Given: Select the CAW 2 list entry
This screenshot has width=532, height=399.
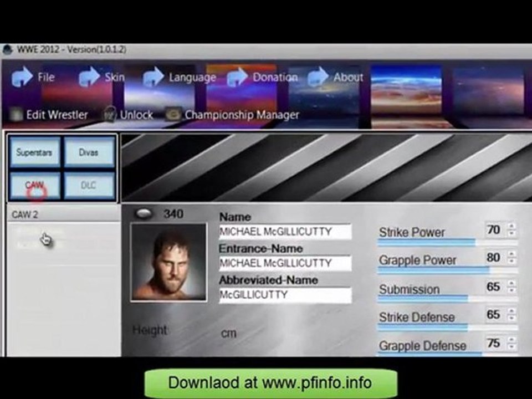Looking at the screenshot, I should (x=63, y=214).
